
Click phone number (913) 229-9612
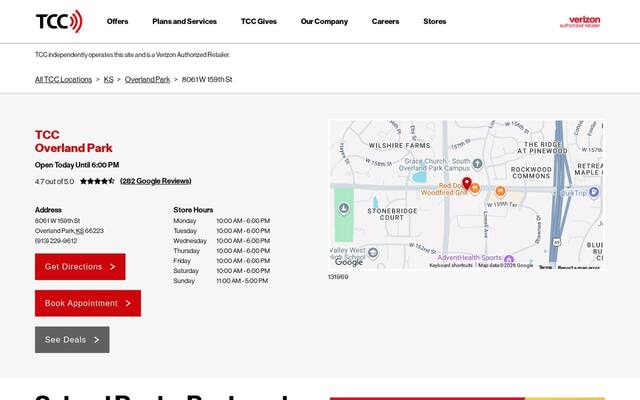tap(56, 241)
